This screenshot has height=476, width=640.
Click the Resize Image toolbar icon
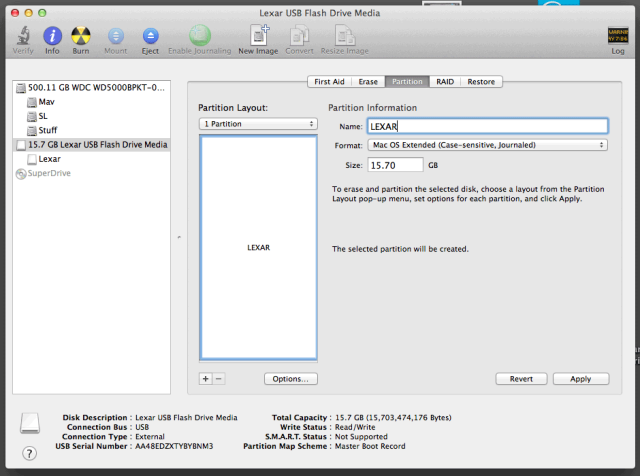click(345, 35)
